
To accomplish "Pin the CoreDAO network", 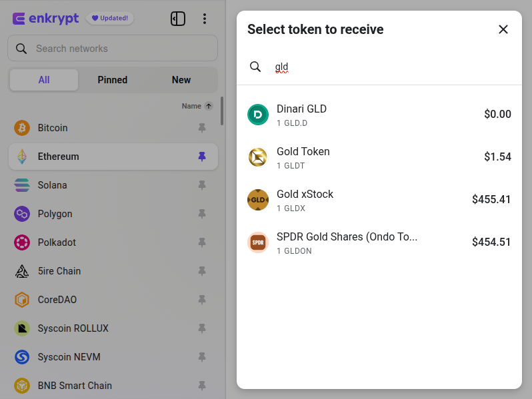I will [x=202, y=300].
